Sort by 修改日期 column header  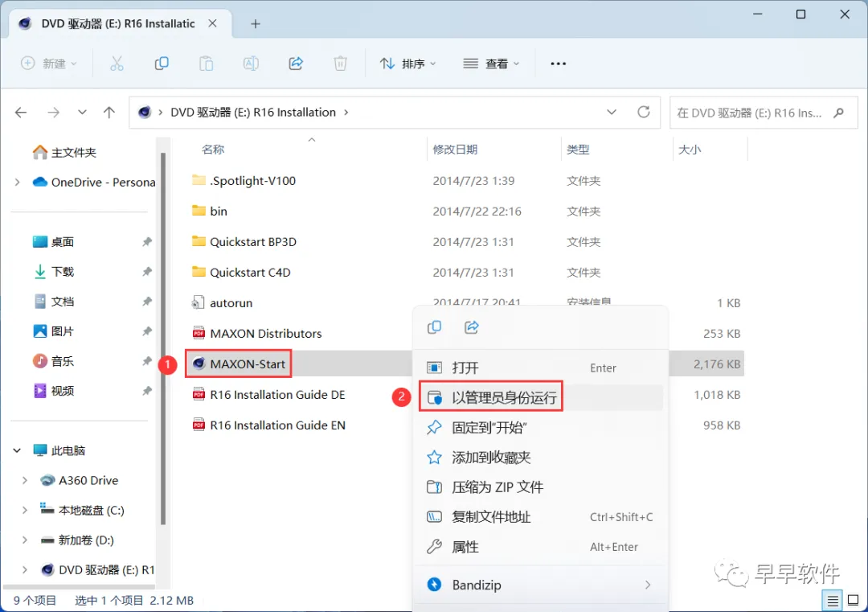455,150
